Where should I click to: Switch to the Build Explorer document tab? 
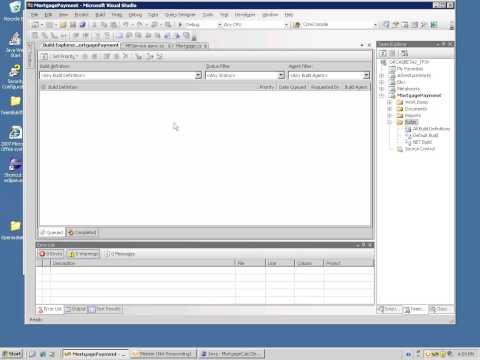click(x=80, y=45)
